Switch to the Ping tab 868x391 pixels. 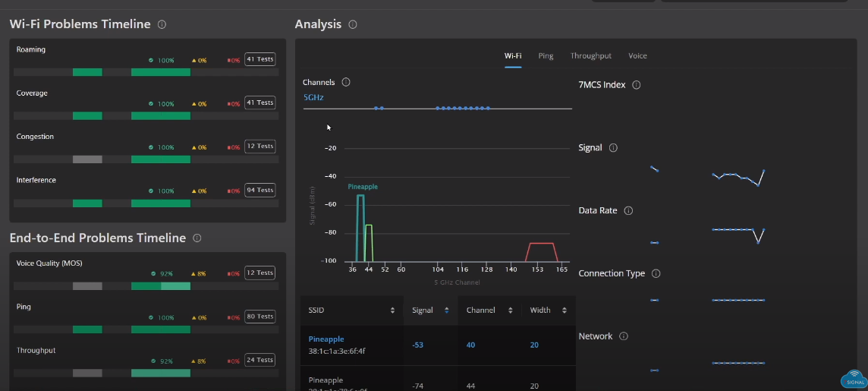[546, 56]
